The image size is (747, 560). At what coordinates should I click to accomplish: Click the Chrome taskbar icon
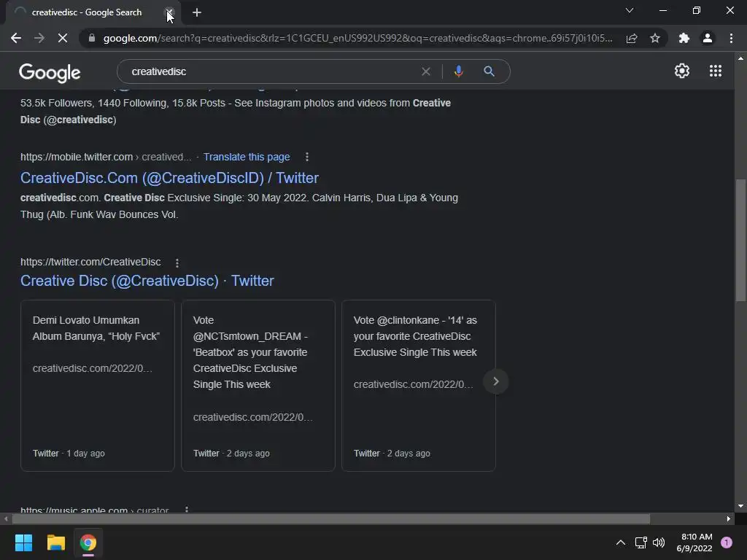[x=88, y=542]
